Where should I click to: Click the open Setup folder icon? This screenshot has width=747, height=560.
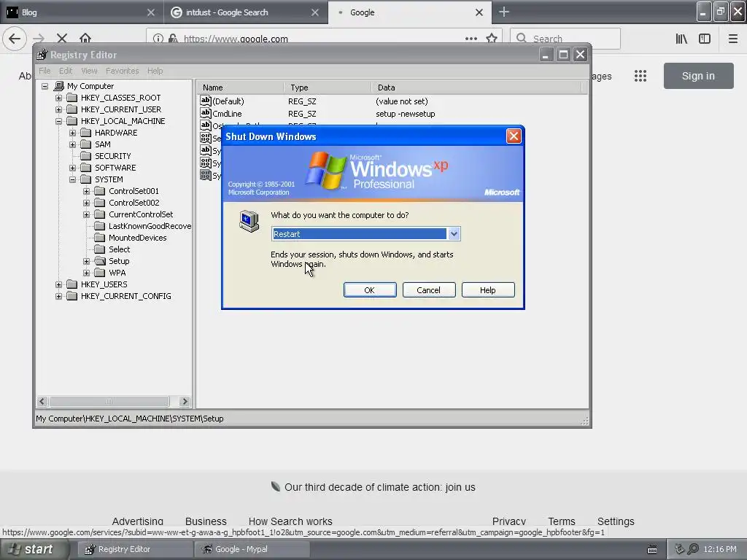click(x=99, y=261)
